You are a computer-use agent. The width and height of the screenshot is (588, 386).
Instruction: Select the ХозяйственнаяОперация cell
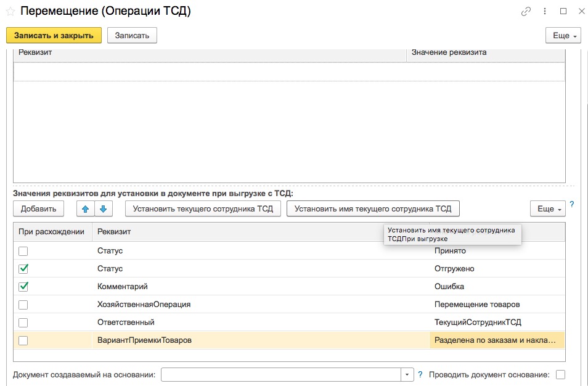(261, 305)
